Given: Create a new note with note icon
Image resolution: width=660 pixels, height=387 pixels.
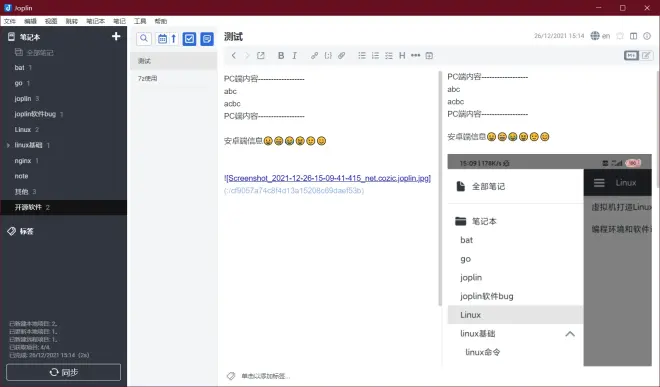Looking at the screenshot, I should (207, 39).
